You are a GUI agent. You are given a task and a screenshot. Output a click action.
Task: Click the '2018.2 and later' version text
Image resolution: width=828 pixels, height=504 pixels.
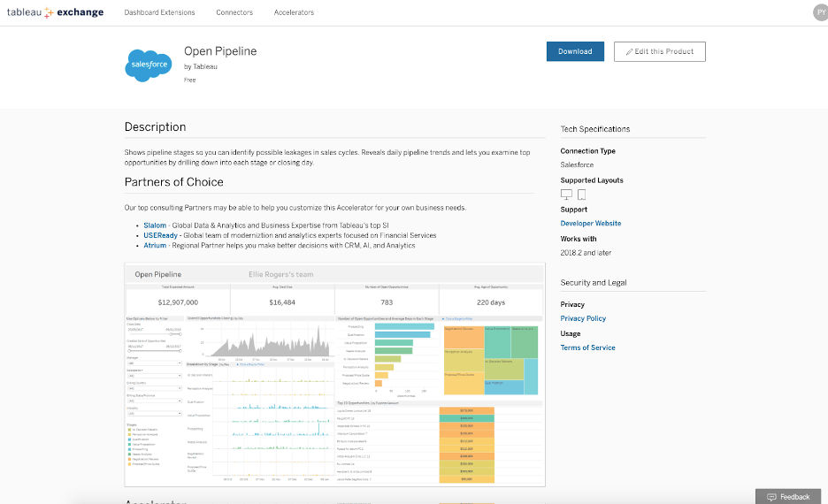click(586, 253)
